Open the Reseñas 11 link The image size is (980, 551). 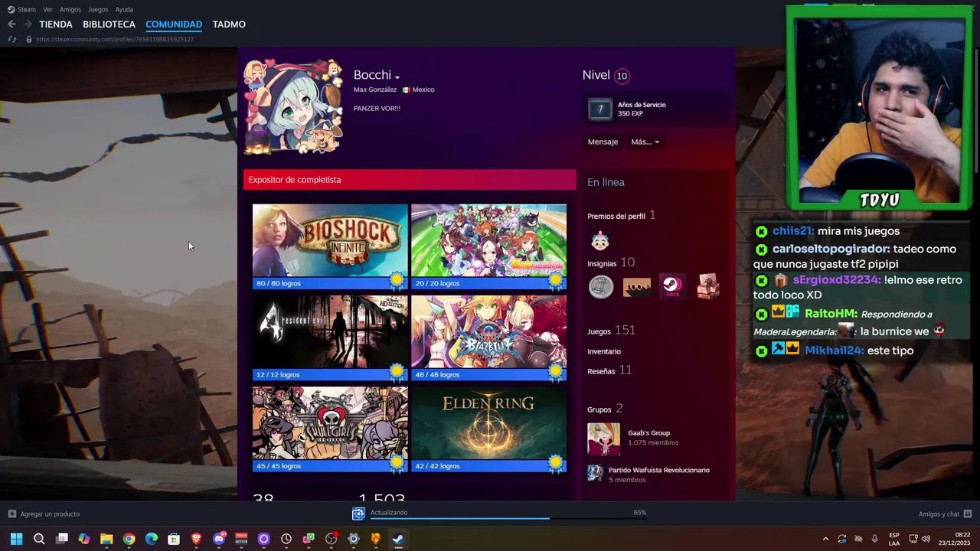(x=609, y=370)
